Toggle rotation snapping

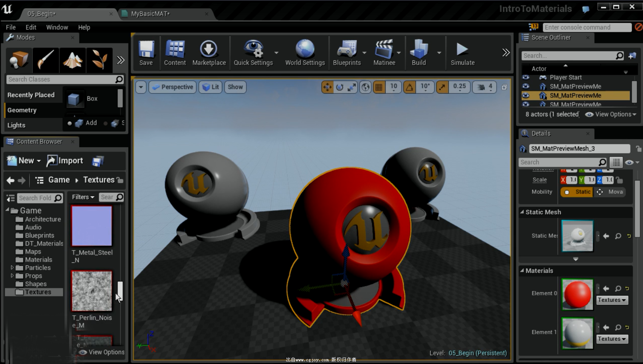(409, 87)
